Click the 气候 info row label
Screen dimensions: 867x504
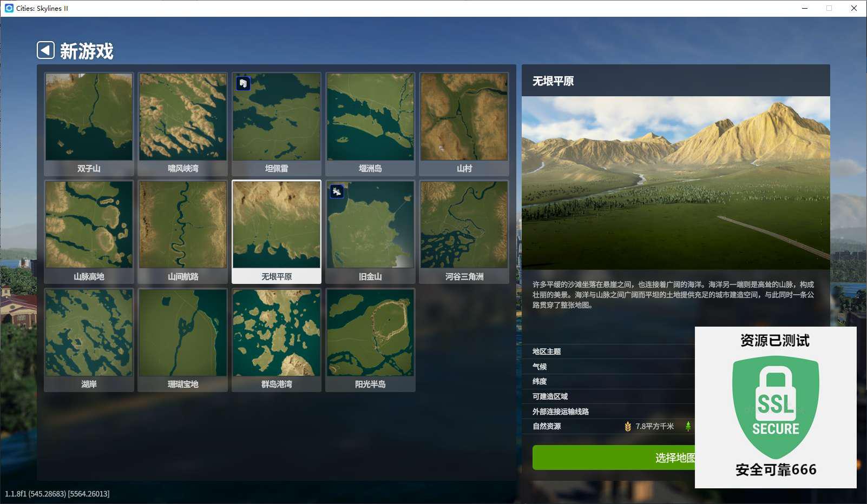pyautogui.click(x=540, y=367)
